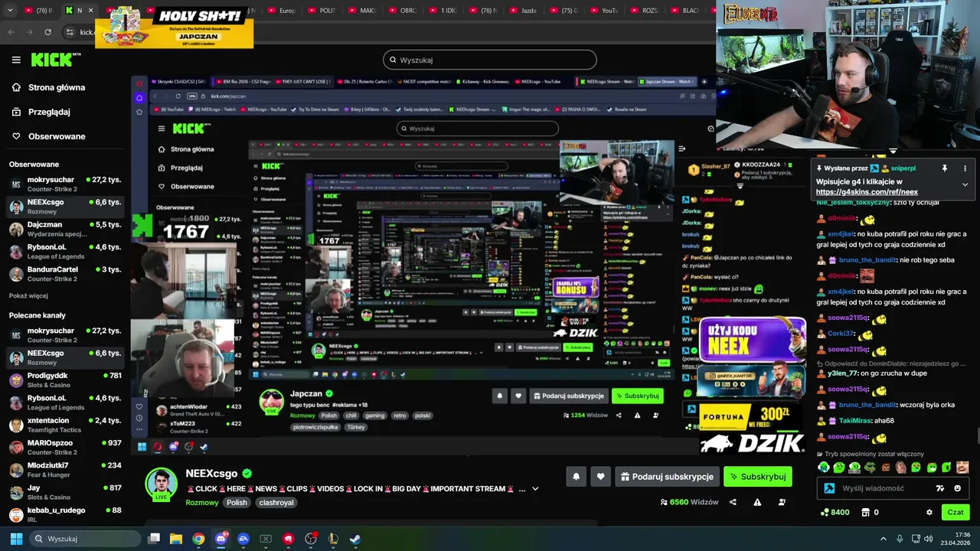The image size is (980, 551).
Task: Click the site info icon in address bar
Action: click(70, 32)
